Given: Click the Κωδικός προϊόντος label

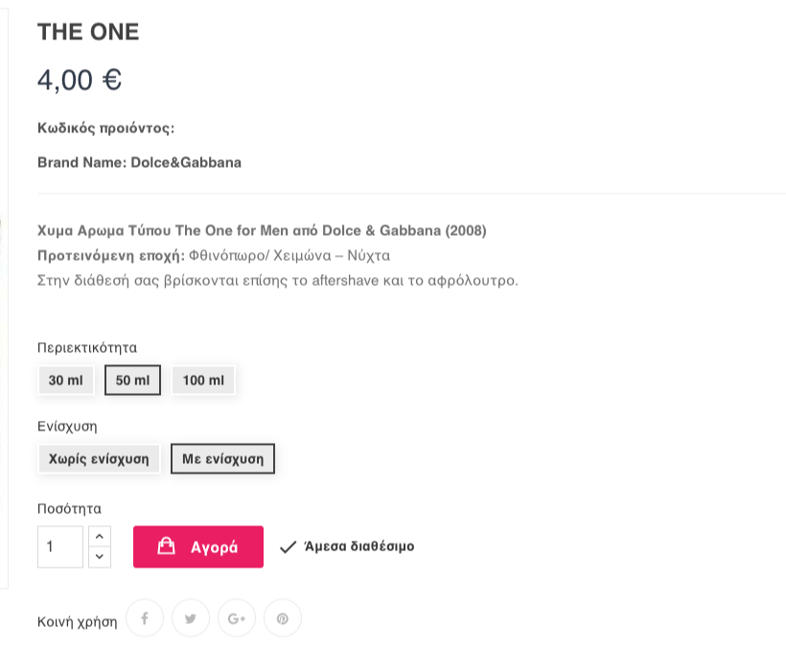Looking at the screenshot, I should [105, 127].
